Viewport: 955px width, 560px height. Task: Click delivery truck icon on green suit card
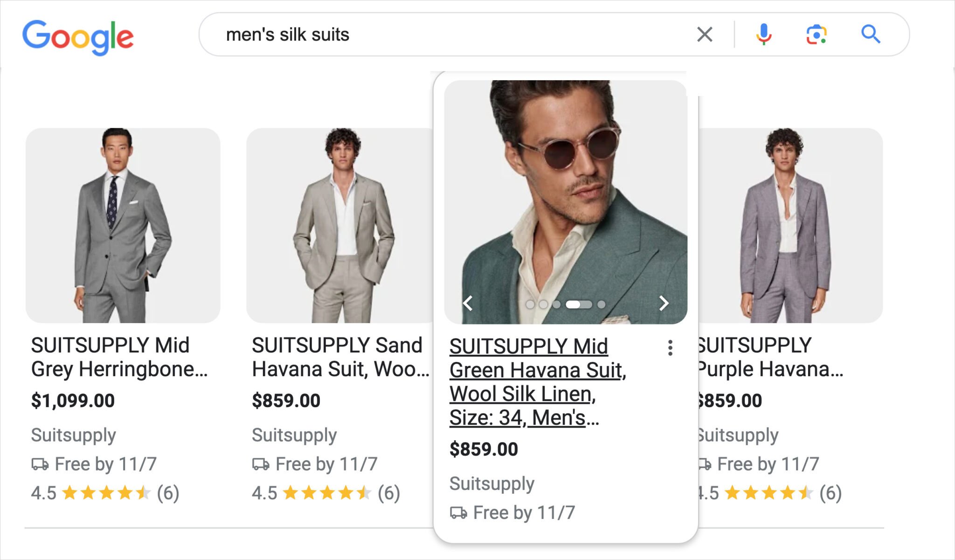458,513
